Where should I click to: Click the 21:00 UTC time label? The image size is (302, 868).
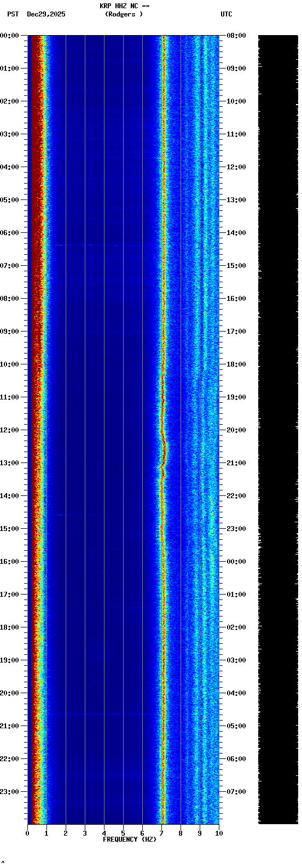click(x=236, y=463)
